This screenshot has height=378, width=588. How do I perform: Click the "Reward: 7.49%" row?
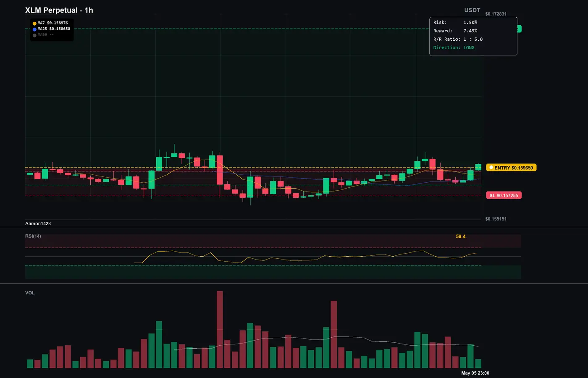click(x=455, y=31)
